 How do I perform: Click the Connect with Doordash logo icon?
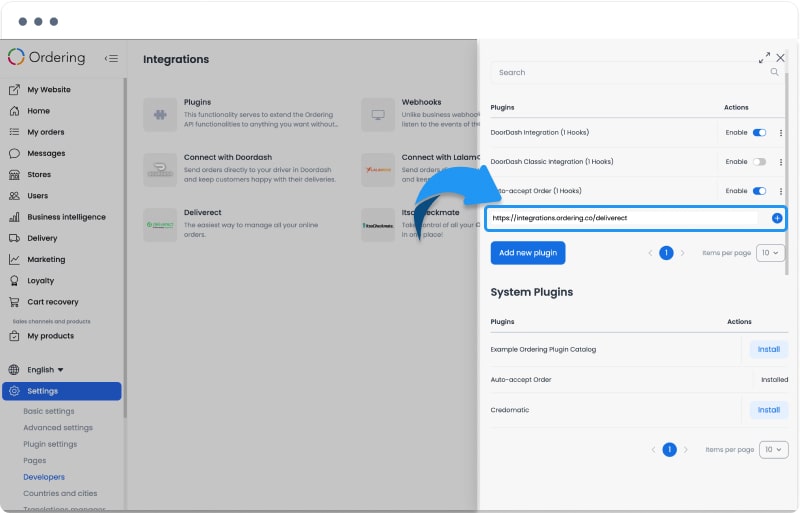point(160,170)
